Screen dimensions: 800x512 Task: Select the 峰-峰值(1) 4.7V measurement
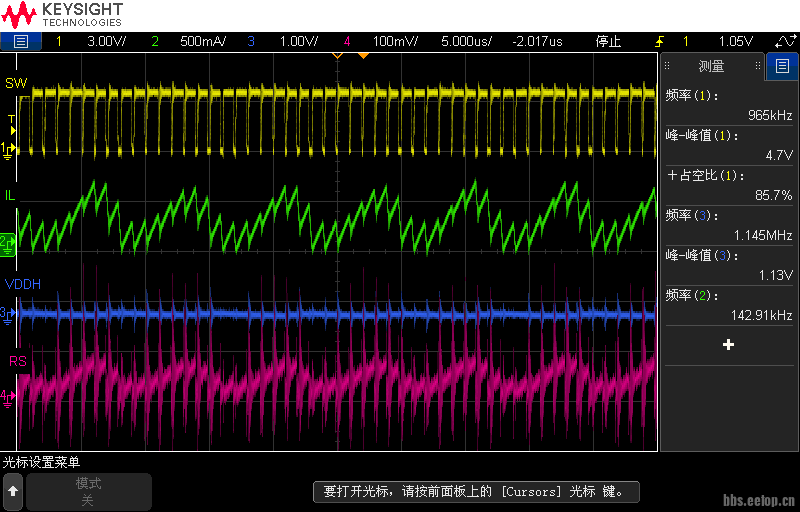729,145
